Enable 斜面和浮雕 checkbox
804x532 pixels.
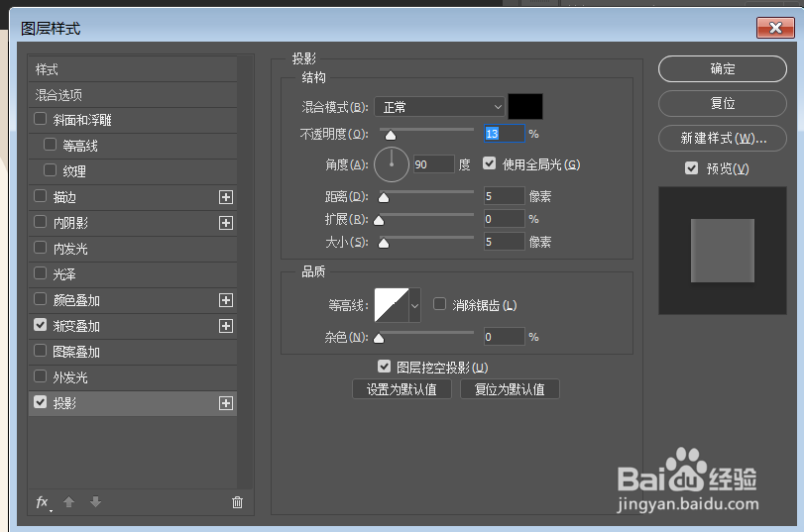click(x=40, y=119)
